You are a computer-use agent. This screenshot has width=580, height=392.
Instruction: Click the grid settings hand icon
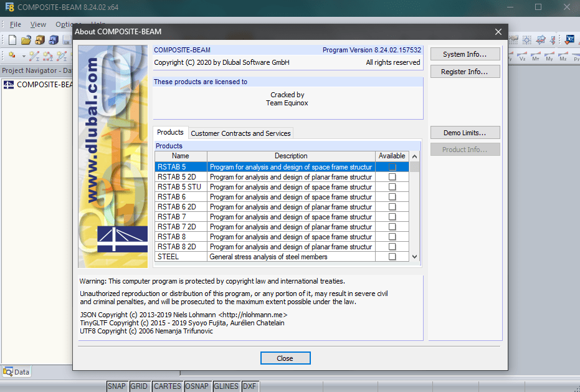point(513,40)
